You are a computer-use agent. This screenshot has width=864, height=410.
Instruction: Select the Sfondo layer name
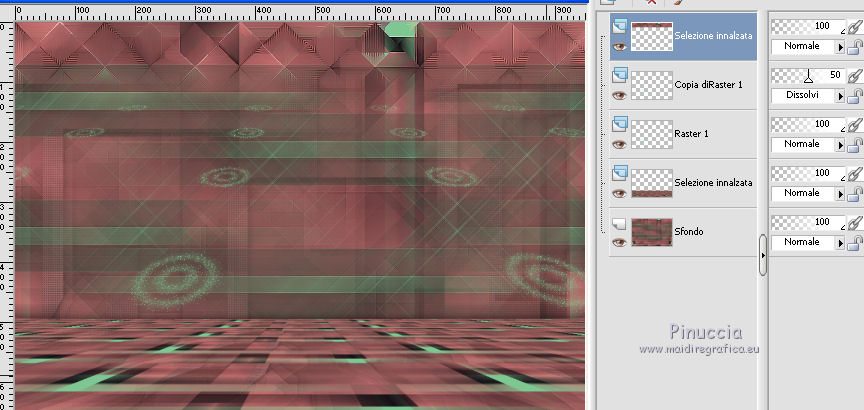(x=689, y=231)
